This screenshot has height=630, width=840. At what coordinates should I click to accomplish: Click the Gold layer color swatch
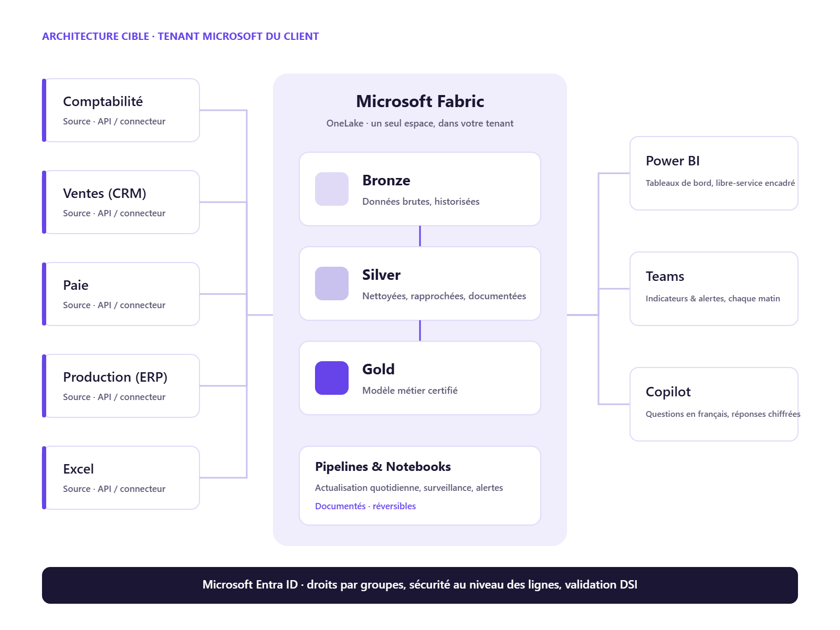point(332,378)
